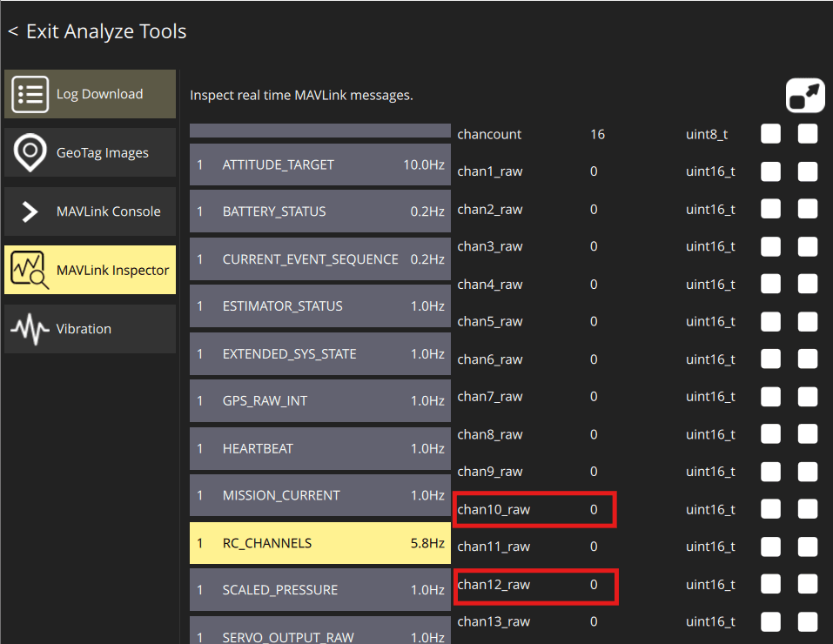The image size is (833, 644).
Task: Toggle first checkbox for chancount
Action: coord(770,134)
